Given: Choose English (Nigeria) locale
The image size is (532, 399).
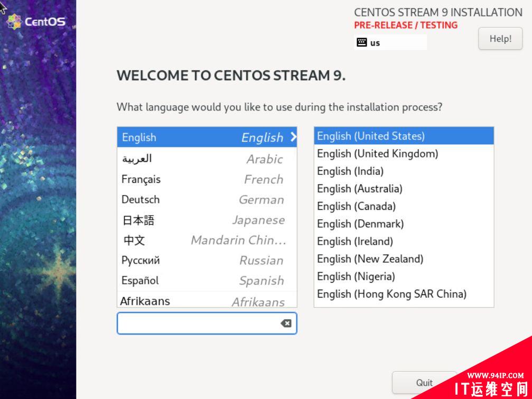Looking at the screenshot, I should pos(404,276).
